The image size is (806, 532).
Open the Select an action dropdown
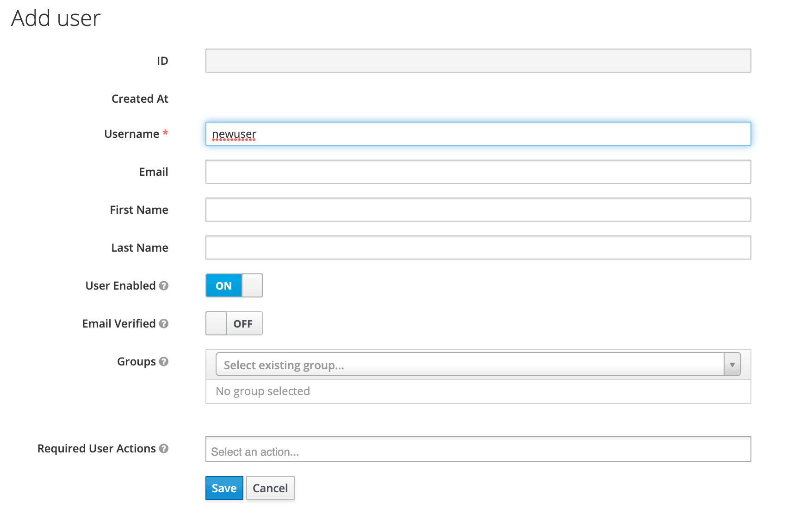click(477, 450)
